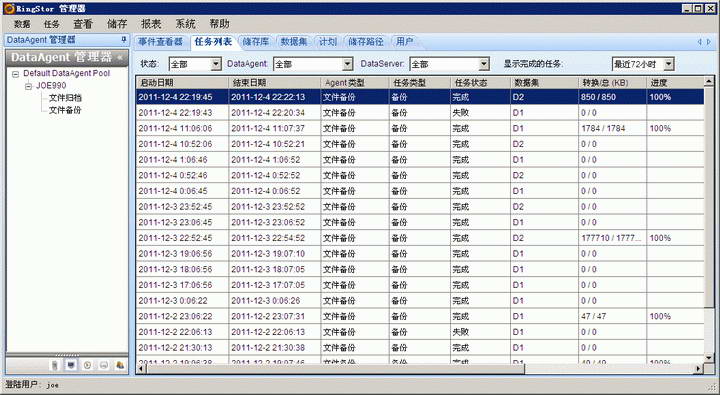Sort by the 任务状态 column header
720x395 pixels.
tap(480, 83)
